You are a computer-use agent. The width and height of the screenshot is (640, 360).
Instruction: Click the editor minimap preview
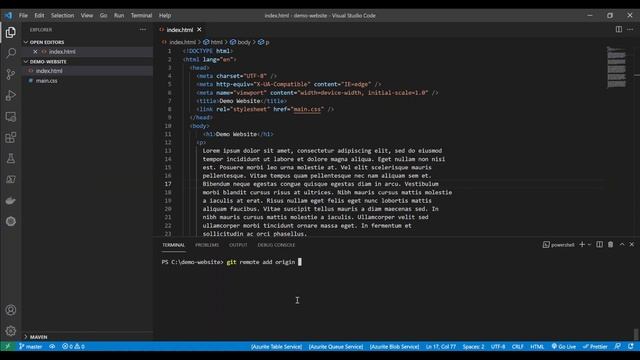pos(616,67)
